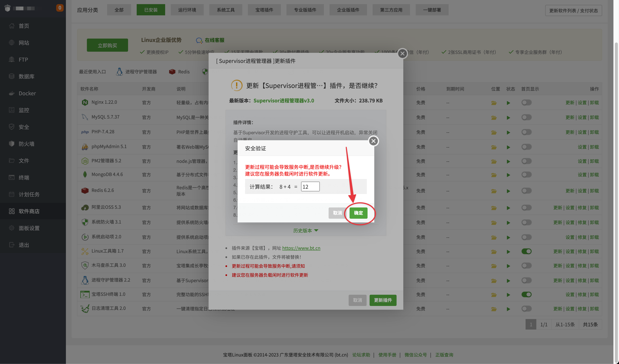Disable homepage display for Linux工具箱 1.7
This screenshot has height=364, width=619.
[x=526, y=251]
